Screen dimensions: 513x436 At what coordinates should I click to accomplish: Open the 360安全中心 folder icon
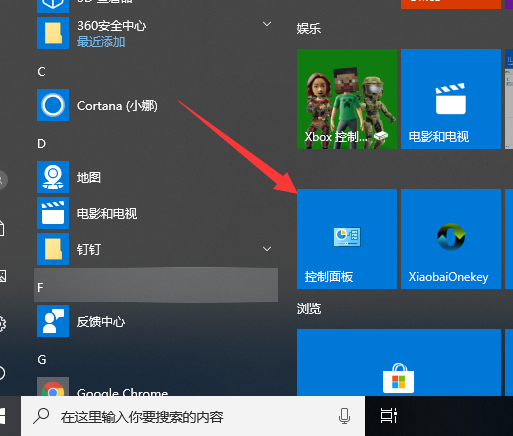tap(53, 33)
